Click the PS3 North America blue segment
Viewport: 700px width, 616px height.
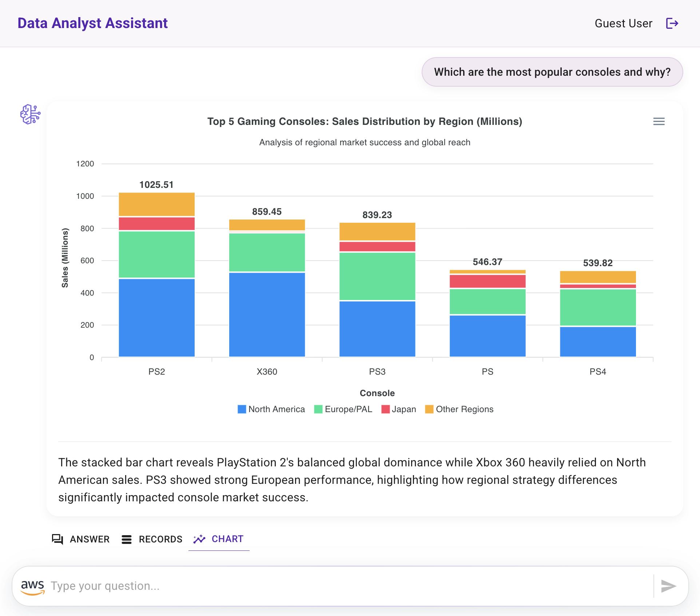[377, 329]
